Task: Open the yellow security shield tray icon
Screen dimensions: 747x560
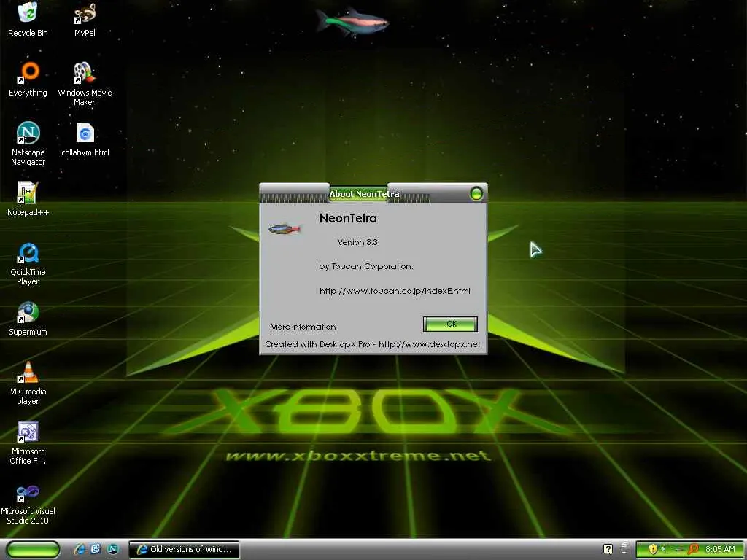Action: [x=653, y=549]
